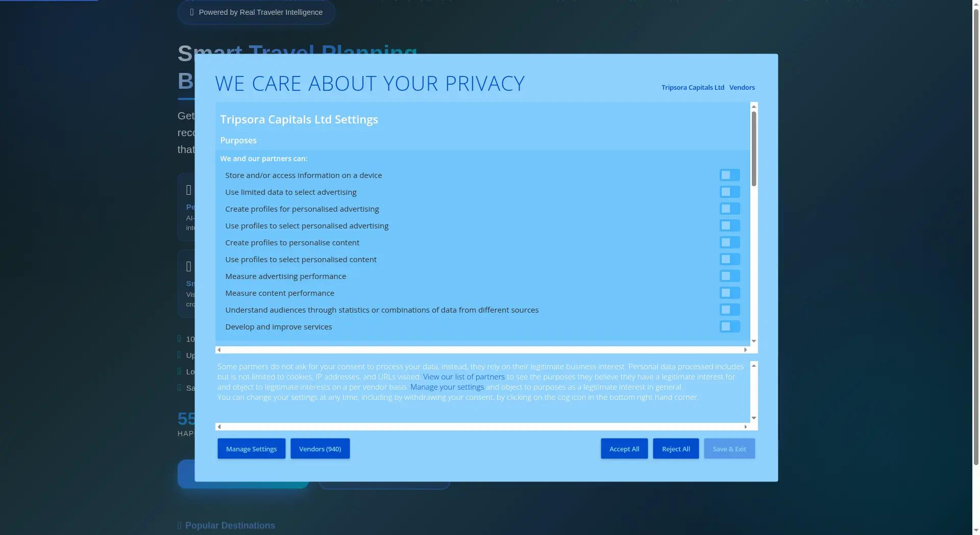The image size is (980, 535).
Task: Click the Accept All button
Action: coord(624,449)
